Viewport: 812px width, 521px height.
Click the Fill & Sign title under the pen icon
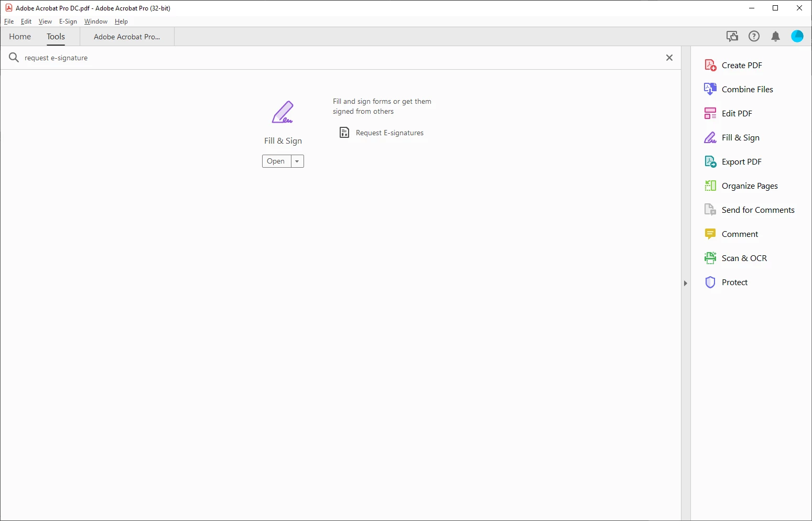pos(283,140)
